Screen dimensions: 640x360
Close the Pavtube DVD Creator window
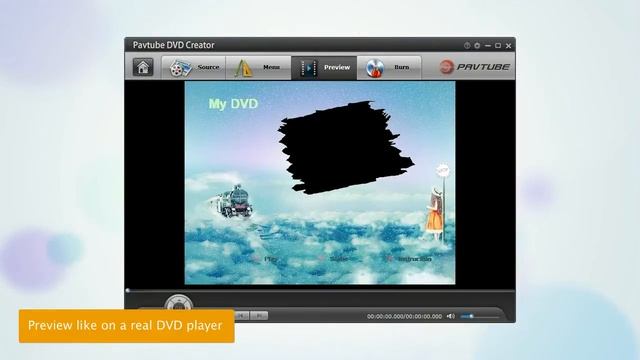pos(509,46)
